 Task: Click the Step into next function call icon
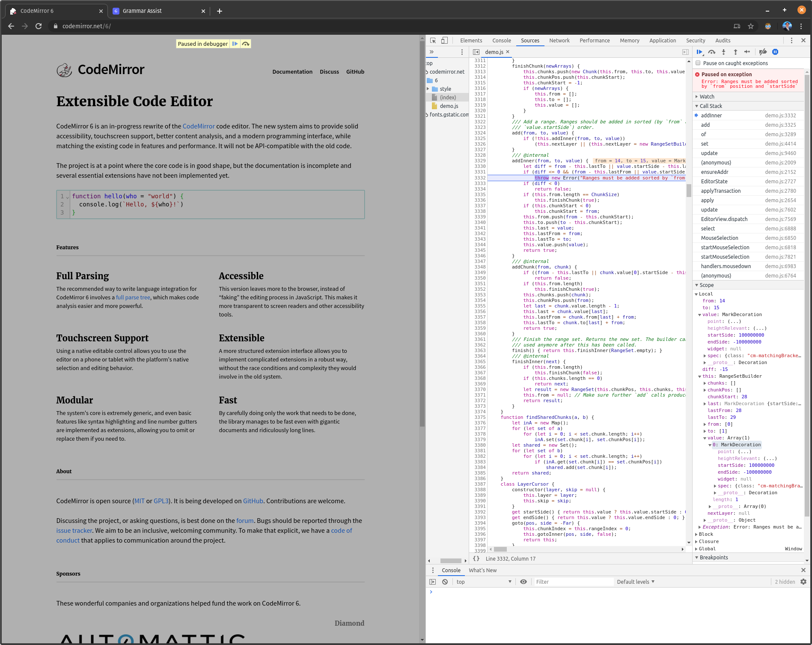click(724, 52)
